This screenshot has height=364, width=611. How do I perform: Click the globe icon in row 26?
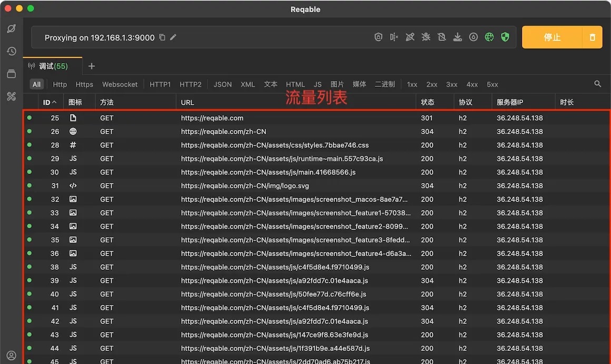[x=73, y=131]
